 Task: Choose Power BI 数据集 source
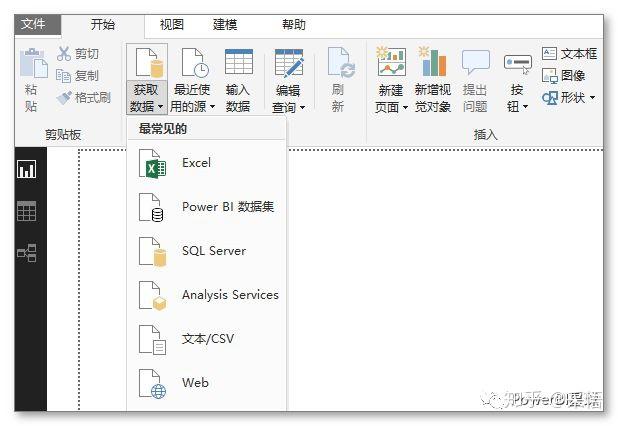point(207,207)
